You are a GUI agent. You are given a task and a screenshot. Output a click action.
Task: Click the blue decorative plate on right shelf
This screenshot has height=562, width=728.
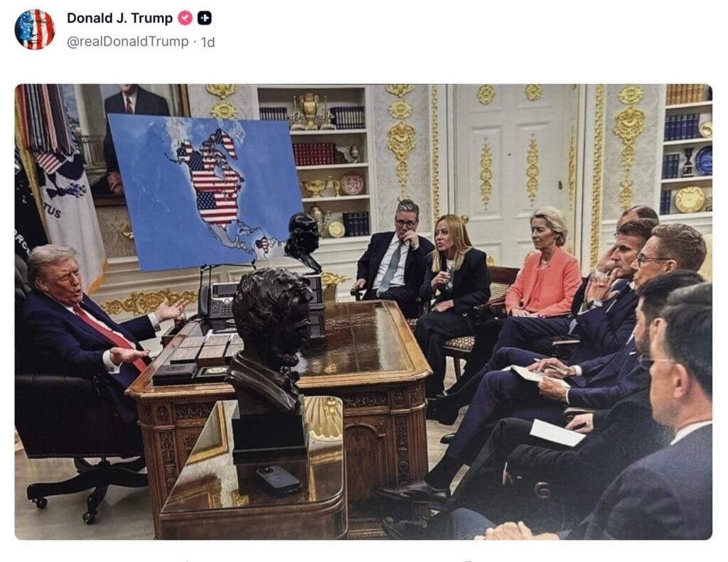tap(705, 160)
